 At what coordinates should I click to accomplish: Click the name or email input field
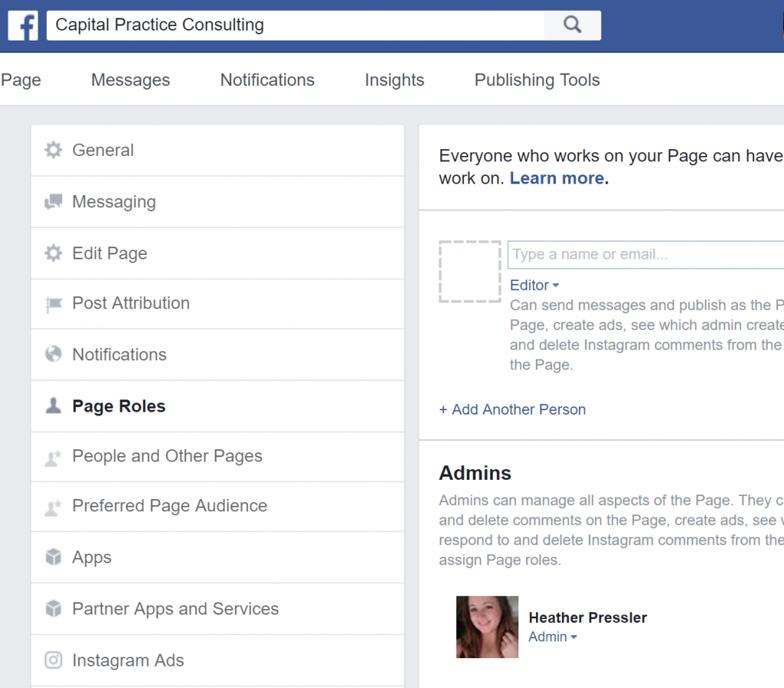click(646, 254)
